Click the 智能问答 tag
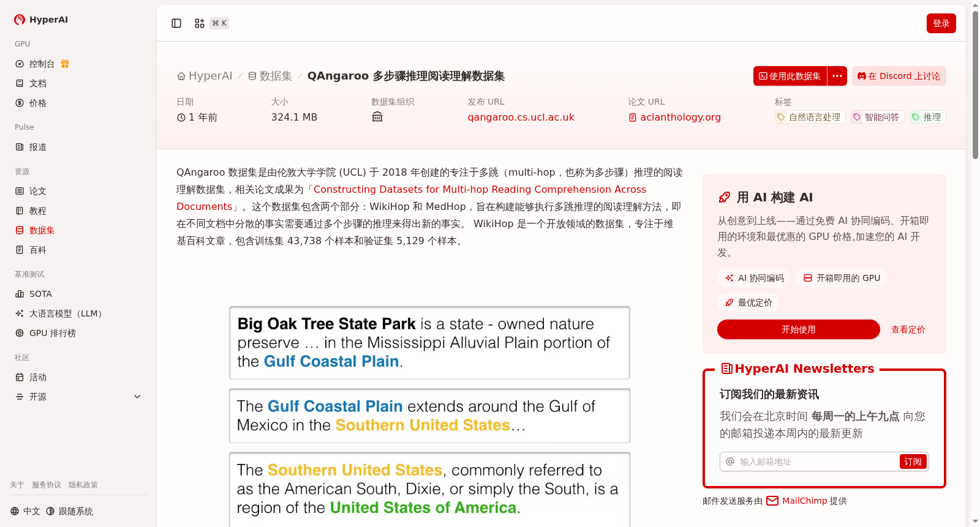This screenshot has height=527, width=980. pyautogui.click(x=878, y=117)
